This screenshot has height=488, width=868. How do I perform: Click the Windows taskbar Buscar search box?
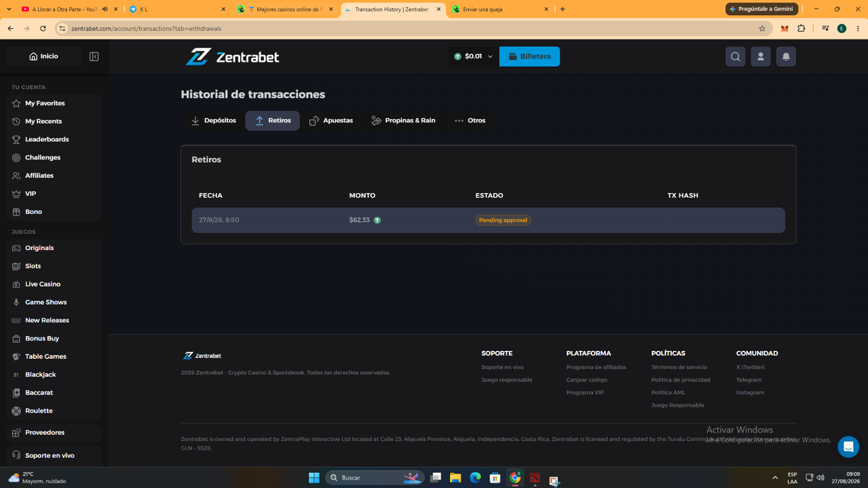(375, 478)
